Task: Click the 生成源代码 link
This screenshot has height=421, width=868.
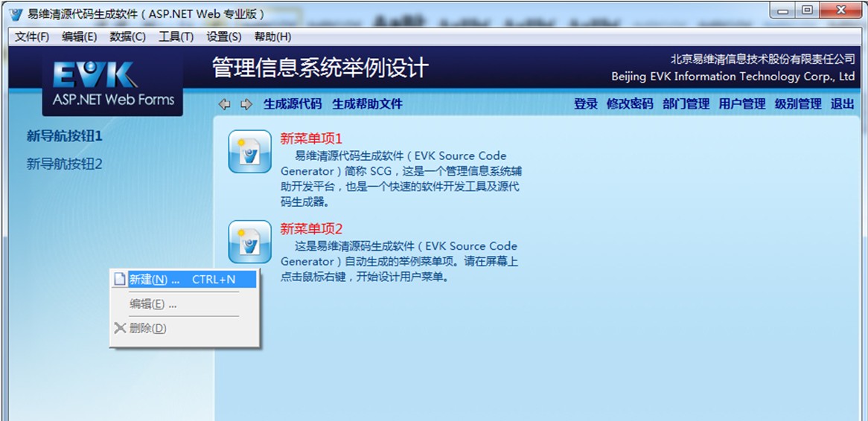Action: 293,104
